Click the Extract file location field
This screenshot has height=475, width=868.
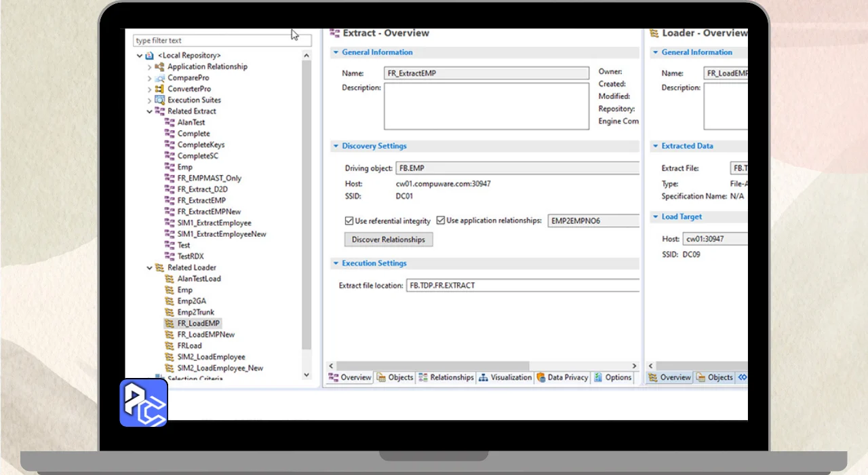(522, 286)
